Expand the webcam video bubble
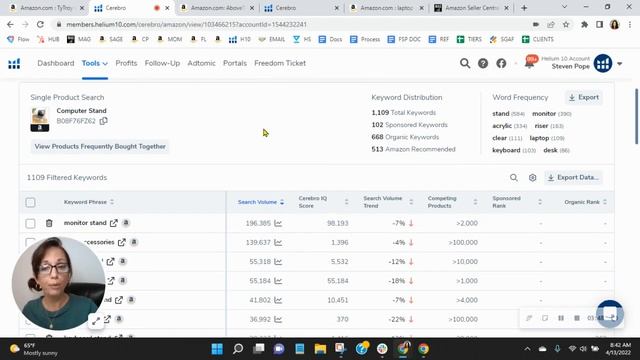Image resolution: width=640 pixels, height=360 pixels. click(x=96, y=321)
